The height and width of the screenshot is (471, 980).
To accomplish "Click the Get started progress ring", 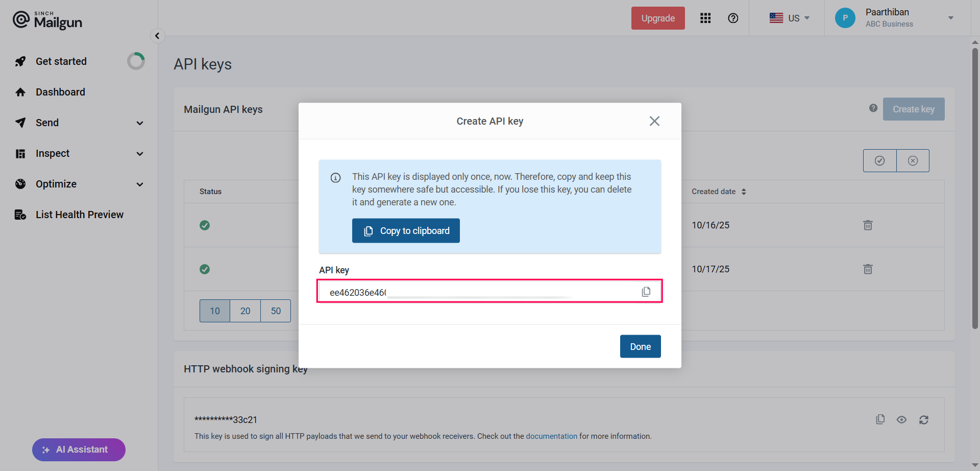I will coord(135,61).
